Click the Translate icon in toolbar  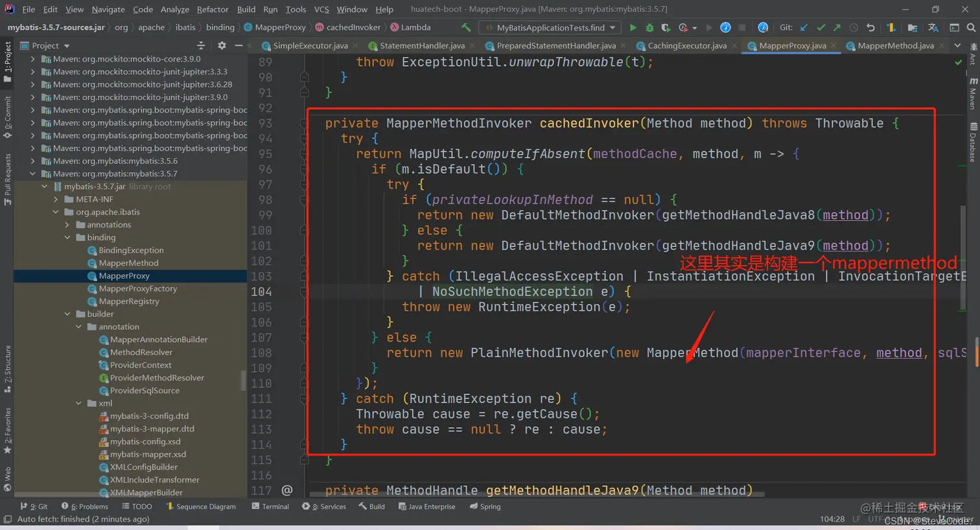pyautogui.click(x=933, y=27)
